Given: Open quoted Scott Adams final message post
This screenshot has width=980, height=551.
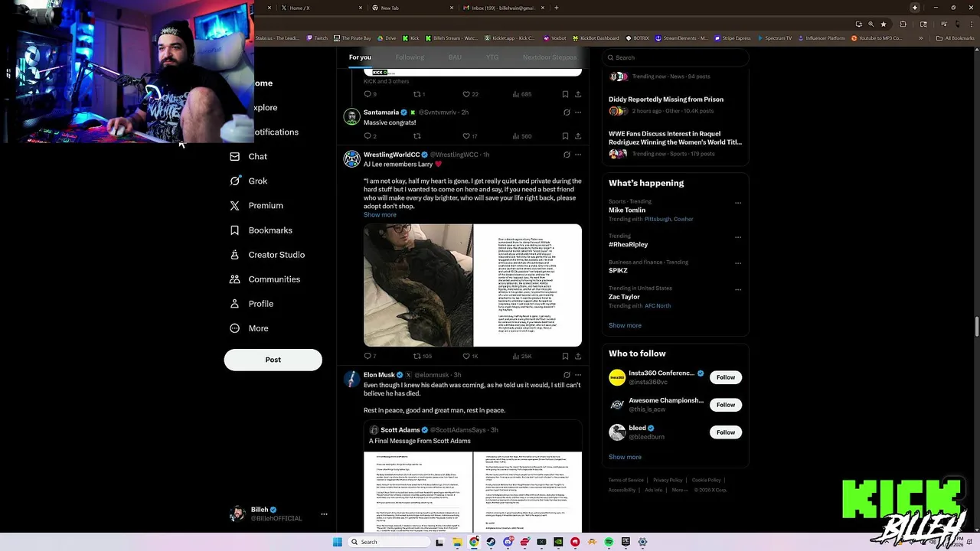Looking at the screenshot, I should [x=472, y=477].
